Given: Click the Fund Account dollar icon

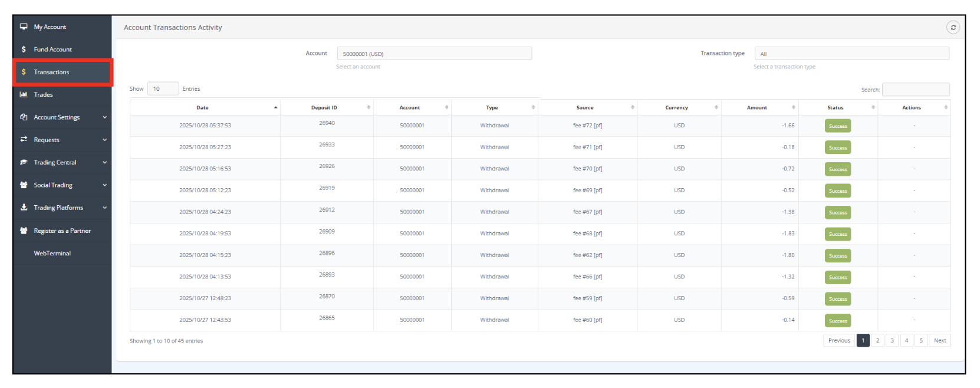Looking at the screenshot, I should click(24, 50).
